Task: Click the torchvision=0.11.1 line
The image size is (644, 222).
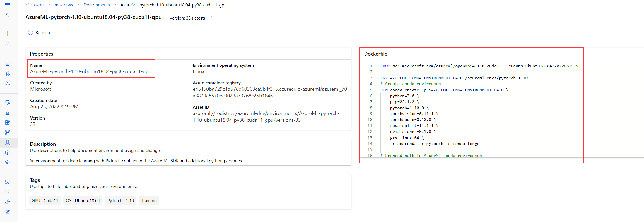Action: [414, 114]
